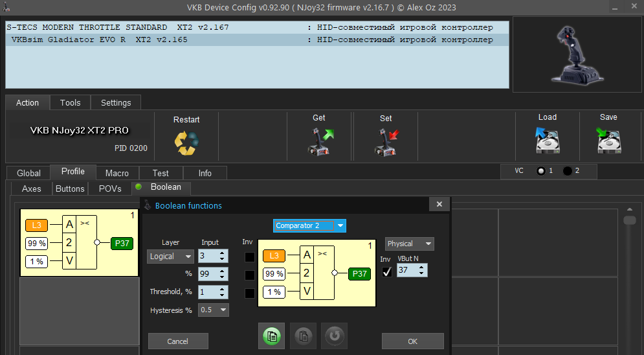Click the Load profile disk icon
Image resolution: width=644 pixels, height=355 pixels.
tap(548, 140)
